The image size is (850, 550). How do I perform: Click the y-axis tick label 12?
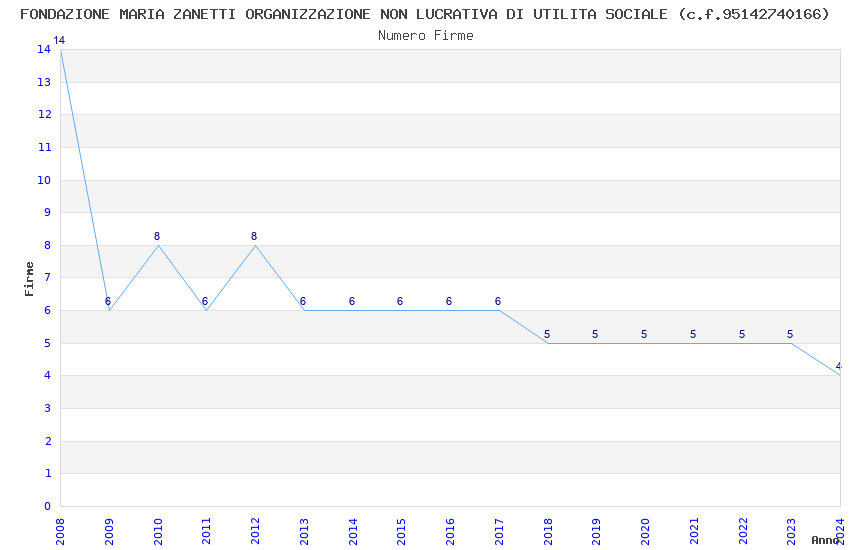tap(44, 114)
